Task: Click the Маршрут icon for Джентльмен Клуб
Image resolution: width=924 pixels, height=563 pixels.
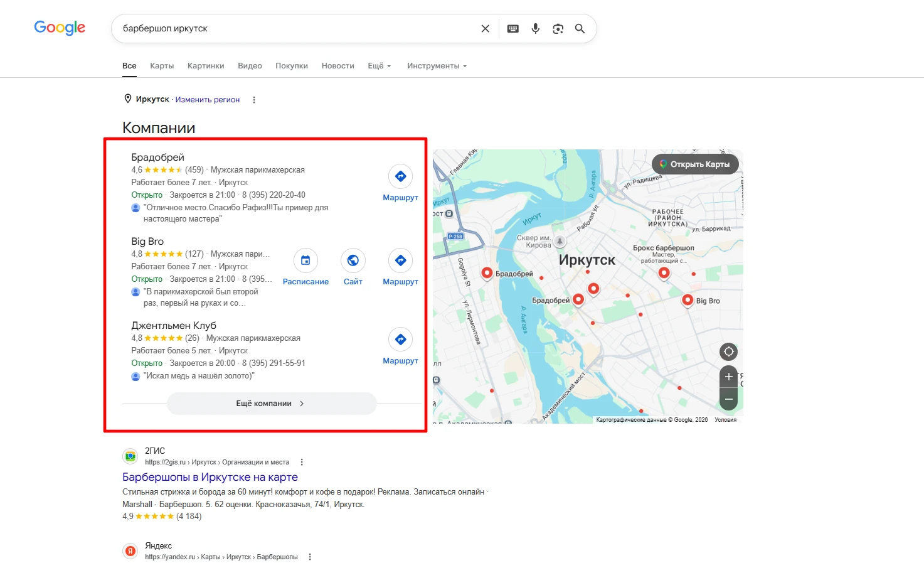Action: 400,340
